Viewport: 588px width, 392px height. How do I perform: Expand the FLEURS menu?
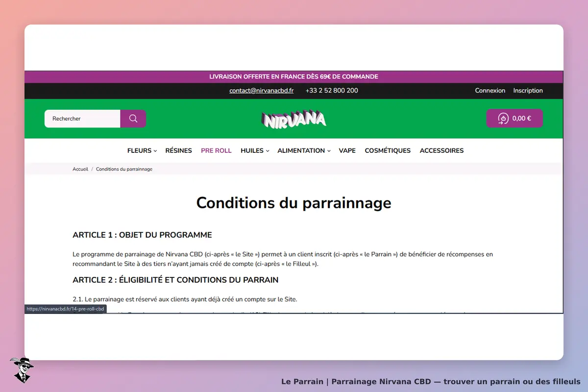[x=142, y=150]
